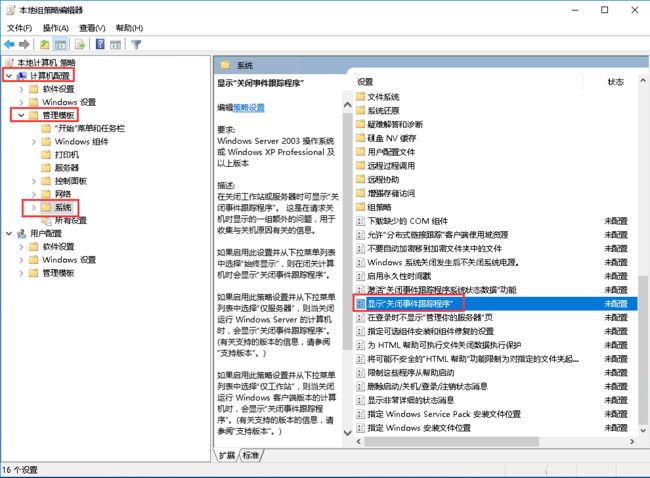Collapse 管理模板 under 计算机配置
650x478 pixels.
21,115
